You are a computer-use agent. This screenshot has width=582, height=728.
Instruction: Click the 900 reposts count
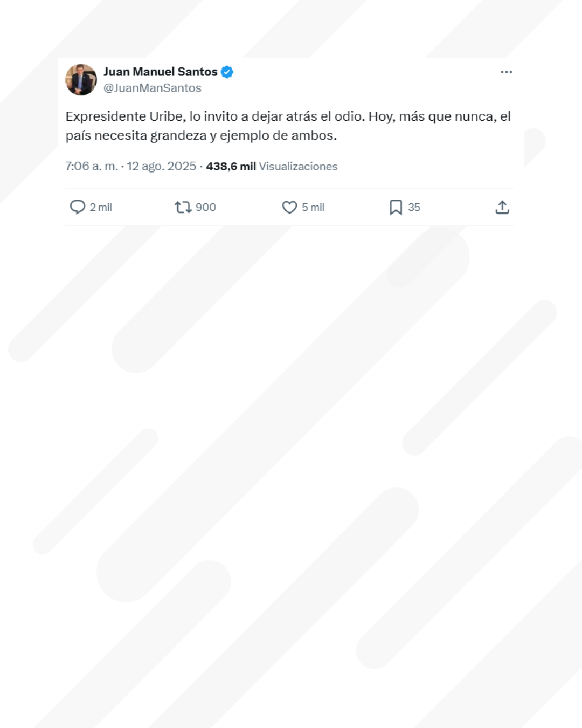pyautogui.click(x=205, y=207)
